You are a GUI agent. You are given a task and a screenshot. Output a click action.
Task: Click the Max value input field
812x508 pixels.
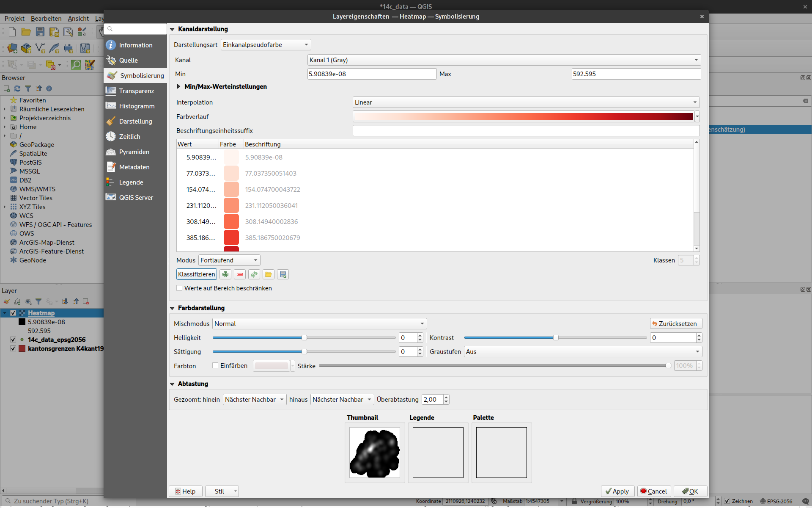(636, 74)
